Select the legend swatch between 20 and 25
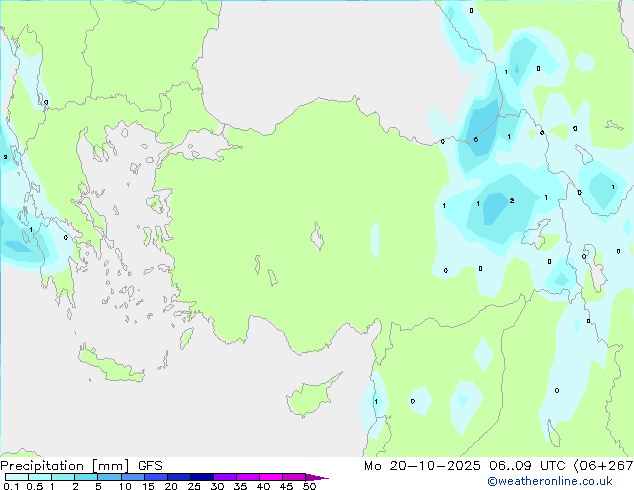The image size is (634, 490). click(x=179, y=477)
